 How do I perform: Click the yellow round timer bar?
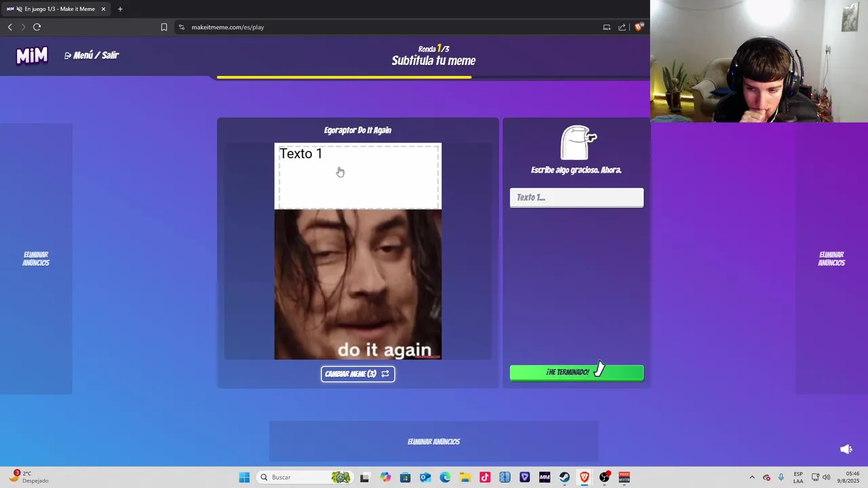coord(344,77)
